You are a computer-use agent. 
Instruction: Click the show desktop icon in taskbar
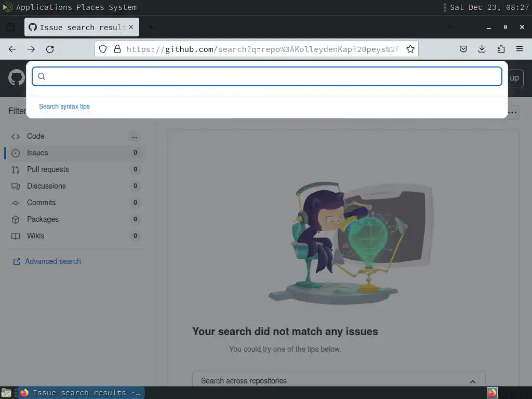pos(6,393)
